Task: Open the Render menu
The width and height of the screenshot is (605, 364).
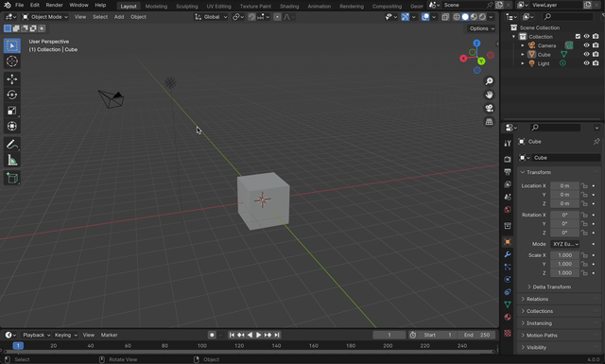Action: [55, 5]
